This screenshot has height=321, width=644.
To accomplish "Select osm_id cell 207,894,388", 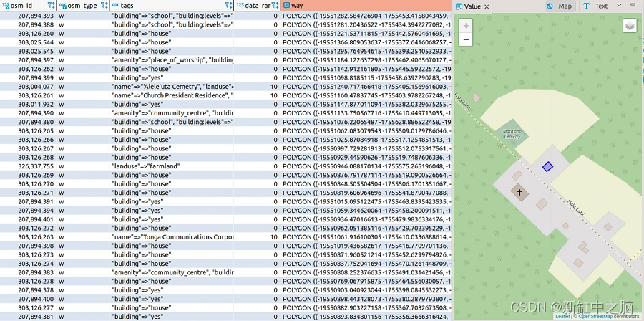I will (27, 24).
